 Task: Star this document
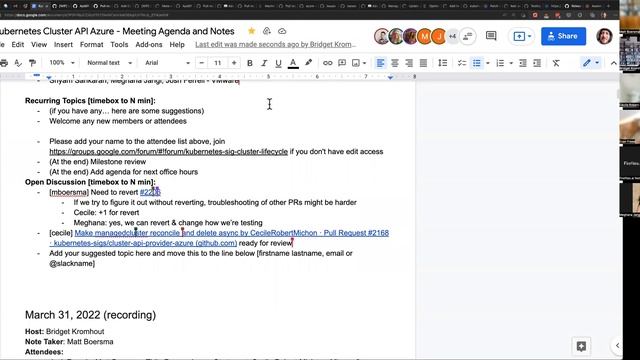251,31
